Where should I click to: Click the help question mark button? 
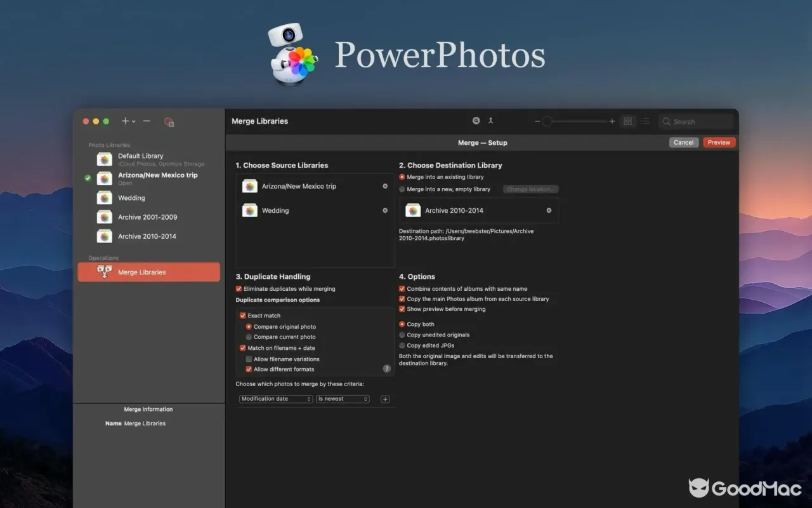click(x=387, y=368)
